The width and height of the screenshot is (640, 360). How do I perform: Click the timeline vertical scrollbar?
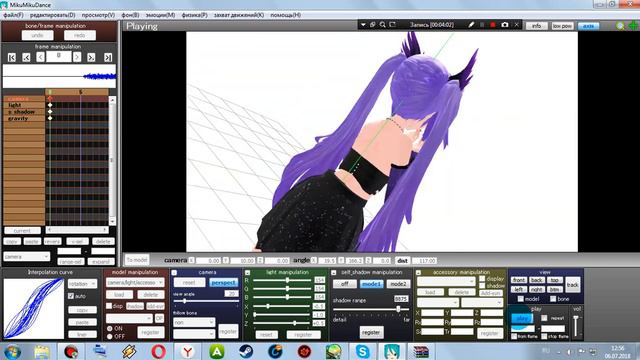(112, 160)
